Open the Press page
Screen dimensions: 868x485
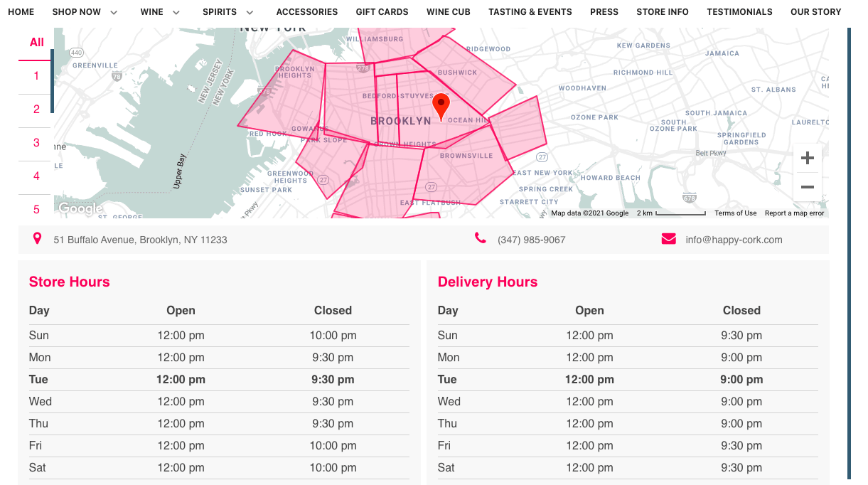pyautogui.click(x=604, y=12)
